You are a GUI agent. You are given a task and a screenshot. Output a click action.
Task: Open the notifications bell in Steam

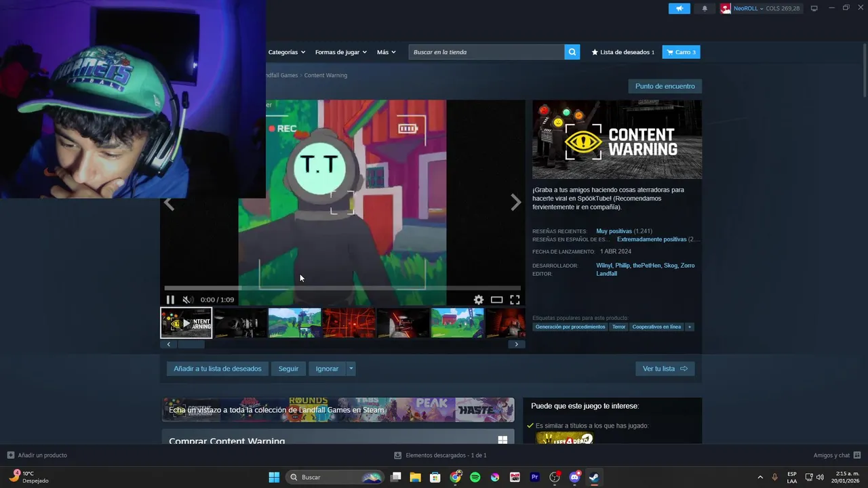[x=705, y=8]
